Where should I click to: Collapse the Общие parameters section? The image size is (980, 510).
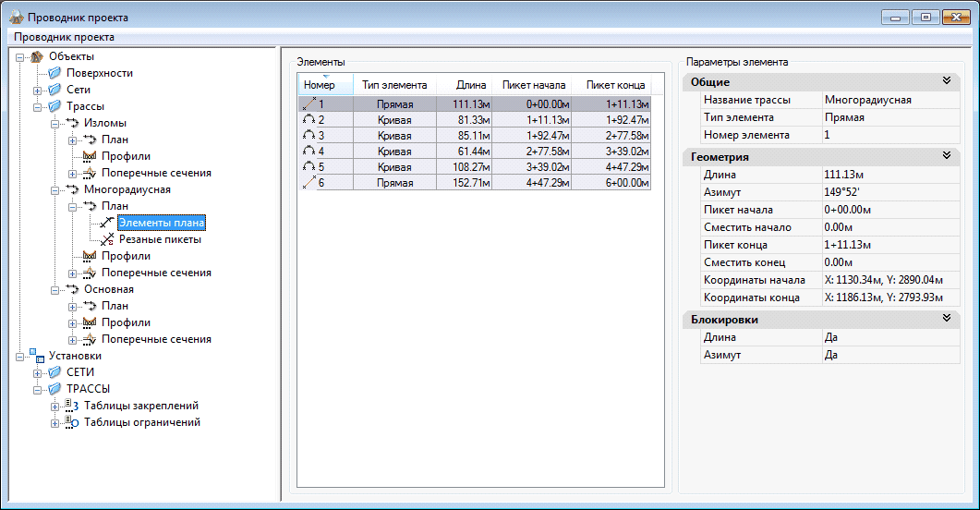click(946, 82)
